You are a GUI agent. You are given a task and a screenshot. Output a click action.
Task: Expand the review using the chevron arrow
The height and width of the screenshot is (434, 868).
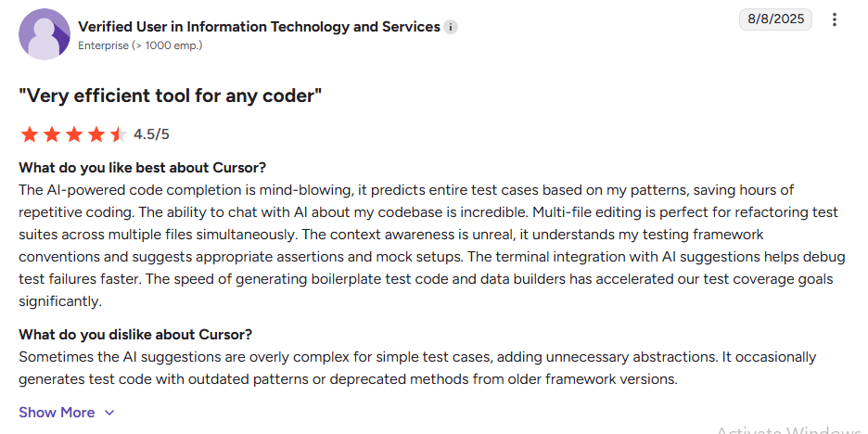coord(109,413)
